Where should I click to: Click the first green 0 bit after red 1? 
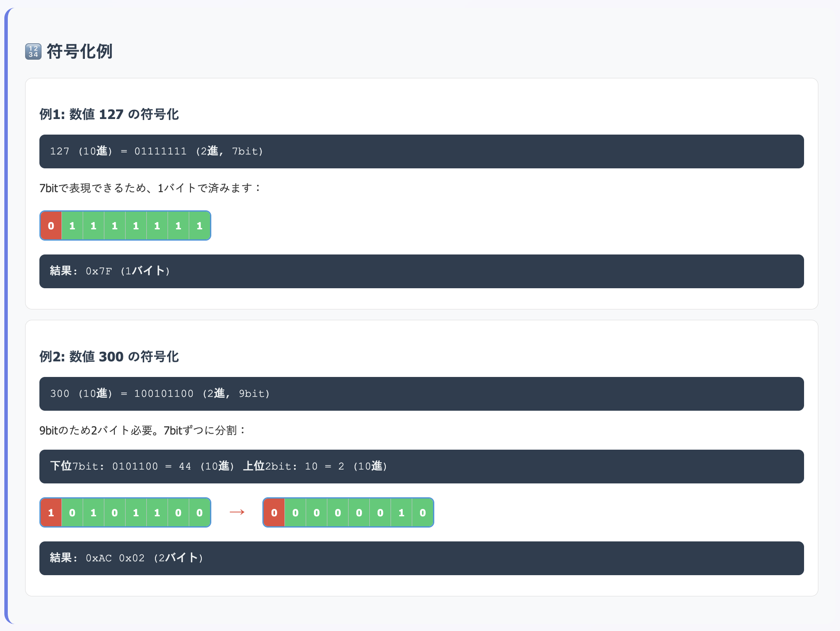[x=72, y=513]
